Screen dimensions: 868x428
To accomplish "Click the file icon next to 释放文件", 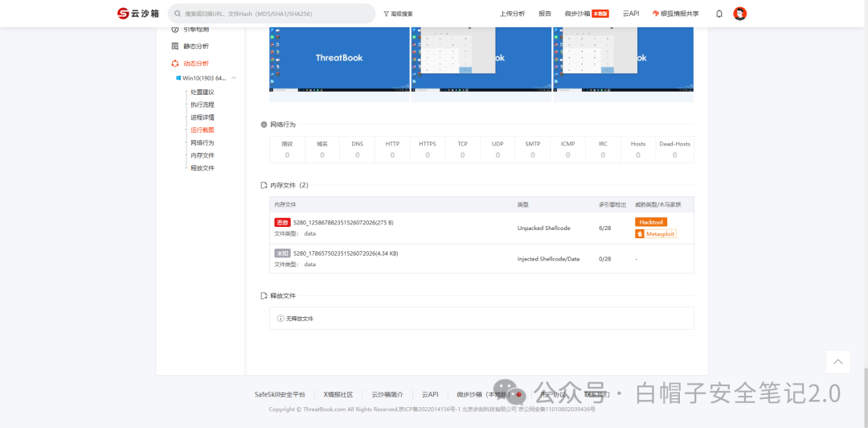I will [x=264, y=296].
